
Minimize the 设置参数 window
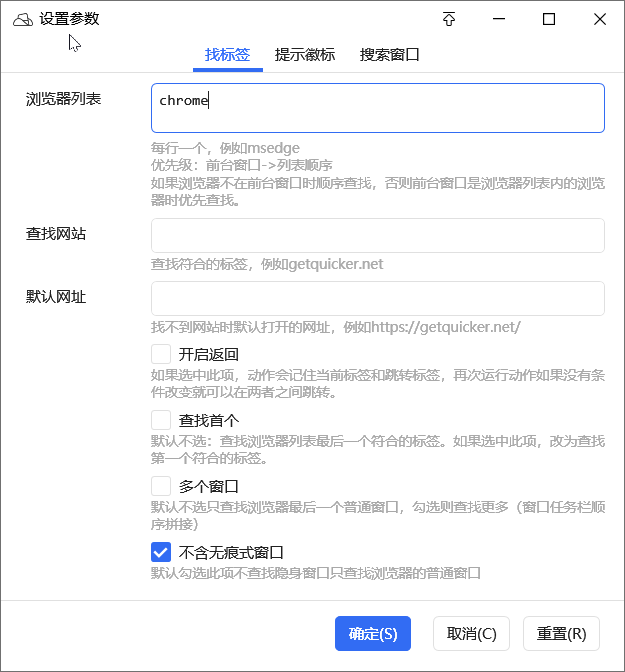click(499, 19)
